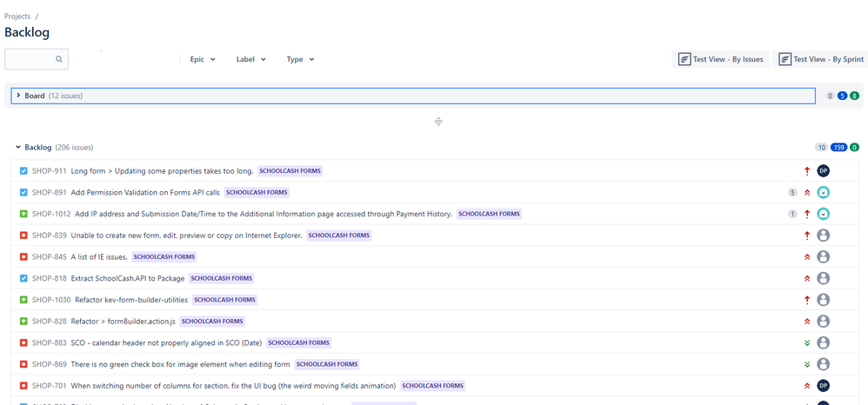Click the bug icon of SHOP-883
868x405 pixels.
tap(23, 342)
